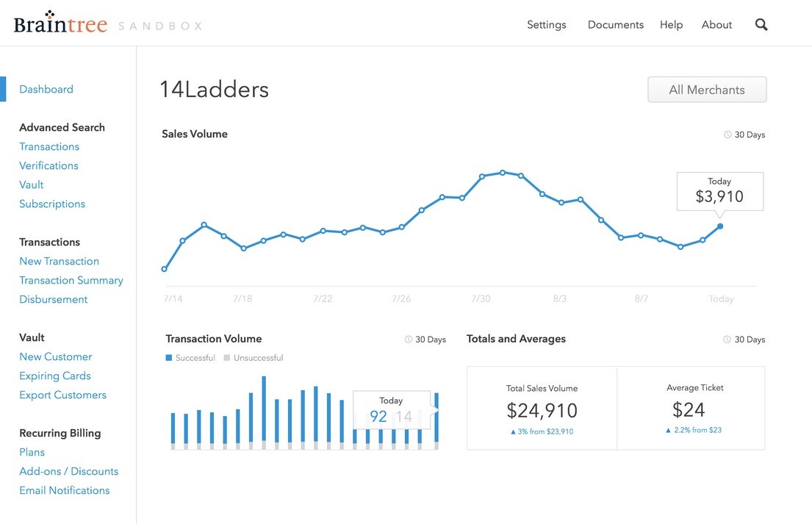Open the Verifications search link
The width and height of the screenshot is (812, 524).
[x=48, y=165]
